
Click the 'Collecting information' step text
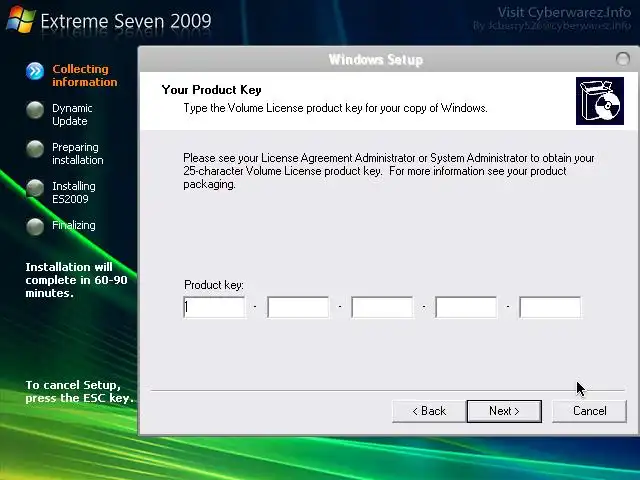pyautogui.click(x=84, y=76)
